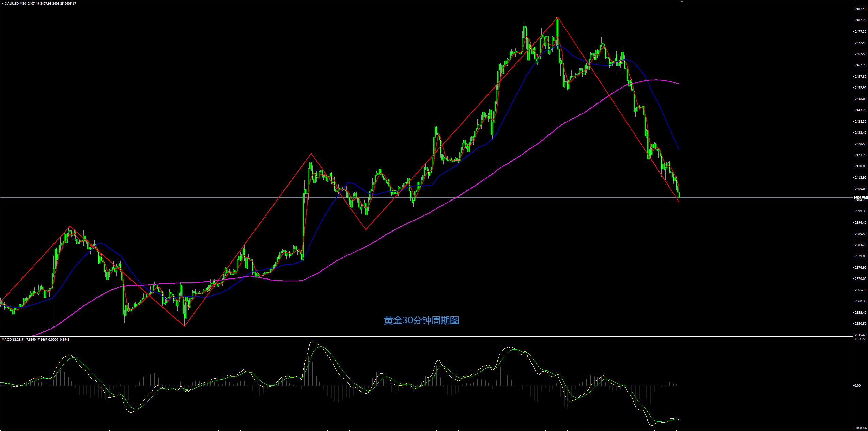Click the 2379.80 price scale value
Image resolution: width=868 pixels, height=431 pixels.
pos(861,256)
